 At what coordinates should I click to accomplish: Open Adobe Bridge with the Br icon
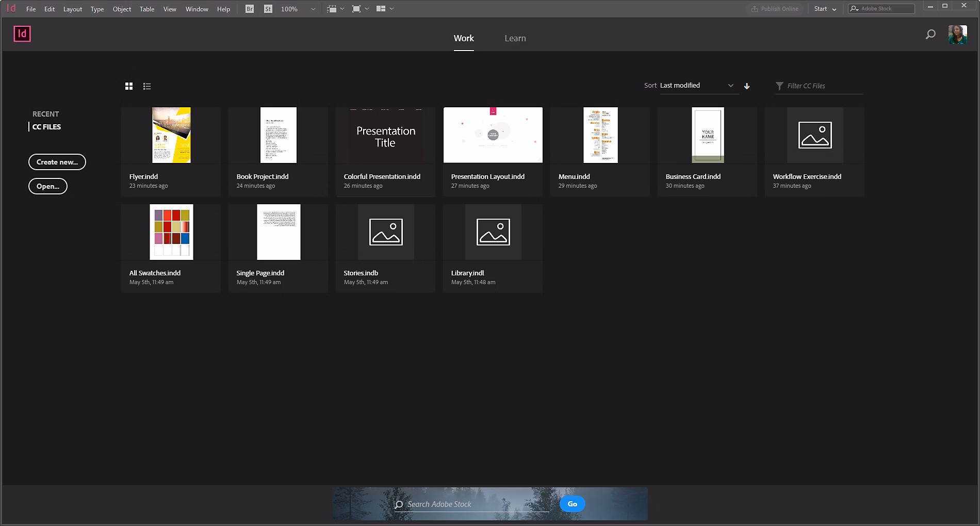pyautogui.click(x=249, y=9)
